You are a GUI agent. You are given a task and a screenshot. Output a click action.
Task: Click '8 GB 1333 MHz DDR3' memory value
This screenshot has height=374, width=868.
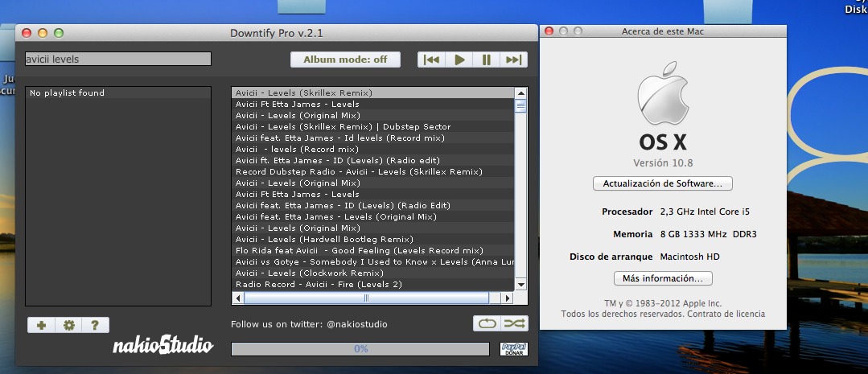pos(708,235)
